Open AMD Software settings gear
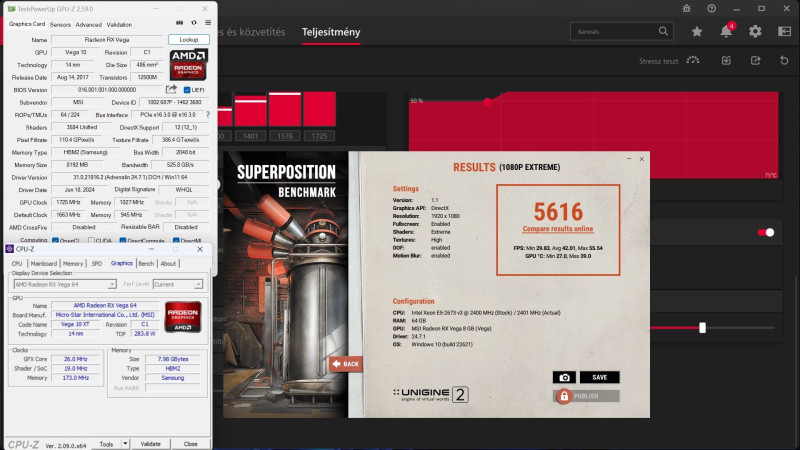 tap(755, 32)
